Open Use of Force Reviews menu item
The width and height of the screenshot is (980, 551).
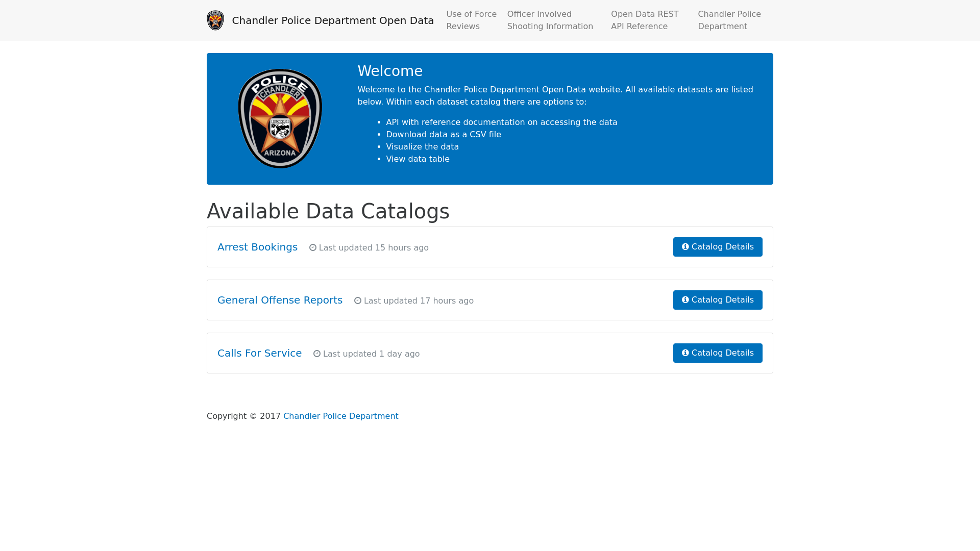coord(471,20)
